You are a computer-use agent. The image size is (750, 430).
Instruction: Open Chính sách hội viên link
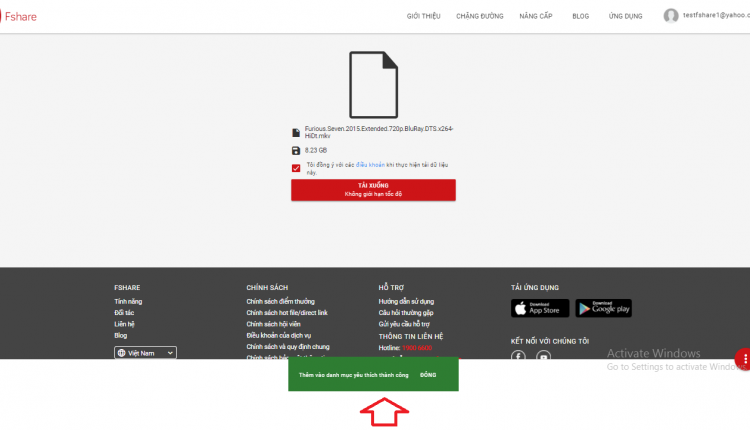[x=273, y=324]
